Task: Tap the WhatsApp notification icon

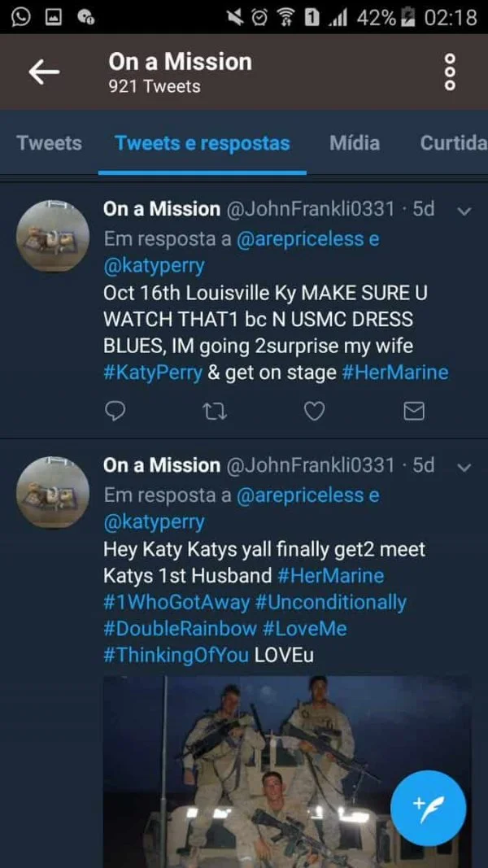Action: (21, 17)
